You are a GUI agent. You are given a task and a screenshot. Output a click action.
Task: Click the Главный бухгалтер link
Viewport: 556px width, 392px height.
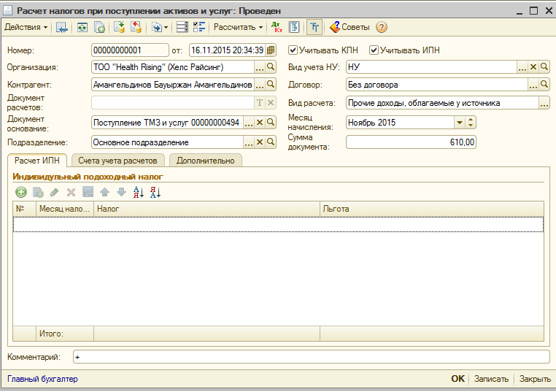pos(42,379)
